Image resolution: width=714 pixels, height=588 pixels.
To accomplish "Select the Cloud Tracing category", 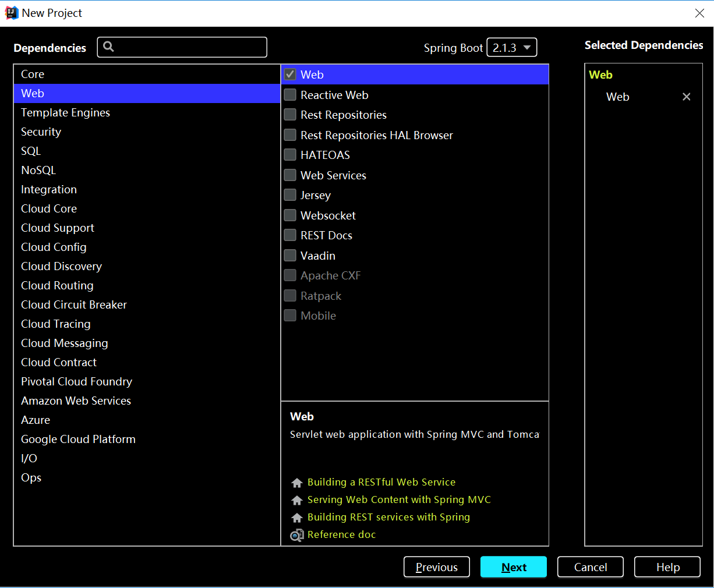I will (147, 324).
